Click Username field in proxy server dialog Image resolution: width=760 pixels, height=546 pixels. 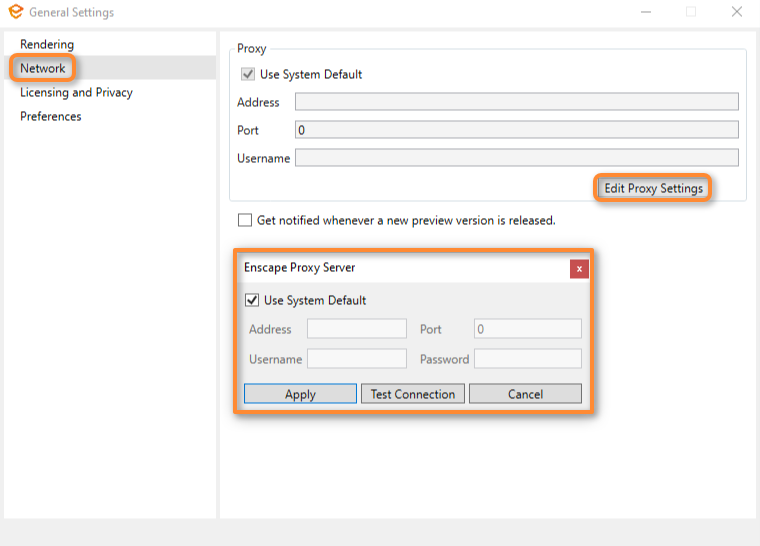pos(357,359)
